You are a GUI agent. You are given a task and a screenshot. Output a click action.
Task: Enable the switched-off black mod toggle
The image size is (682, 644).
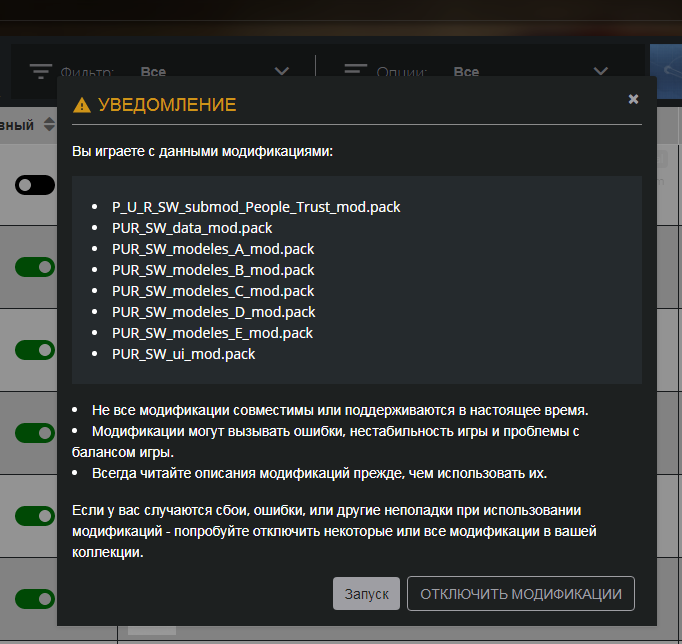[x=34, y=185]
